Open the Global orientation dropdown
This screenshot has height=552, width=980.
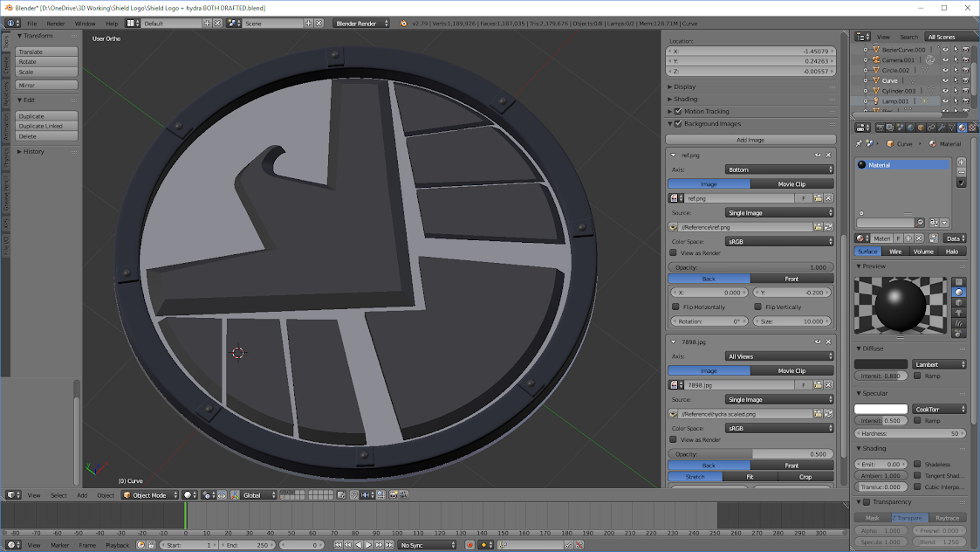point(259,495)
